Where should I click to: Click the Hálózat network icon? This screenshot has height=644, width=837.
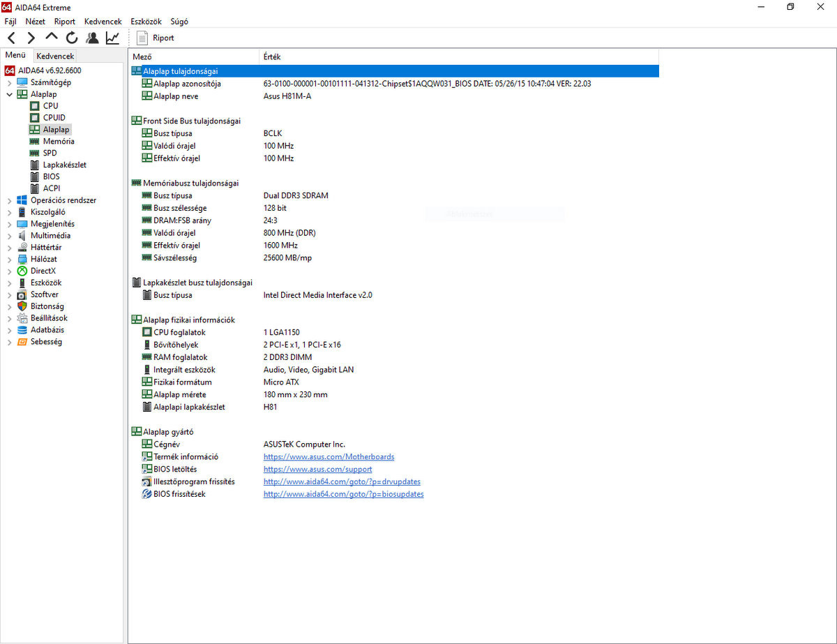tap(22, 259)
